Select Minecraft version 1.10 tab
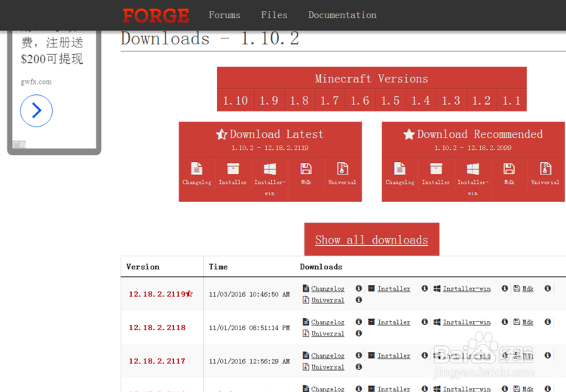 click(x=235, y=100)
